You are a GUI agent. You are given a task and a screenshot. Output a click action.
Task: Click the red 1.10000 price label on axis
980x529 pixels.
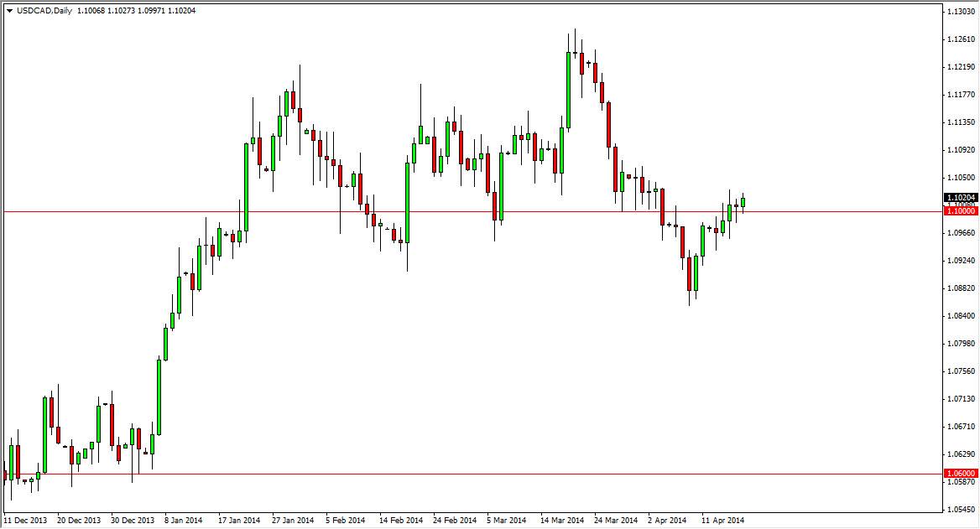pyautogui.click(x=959, y=211)
